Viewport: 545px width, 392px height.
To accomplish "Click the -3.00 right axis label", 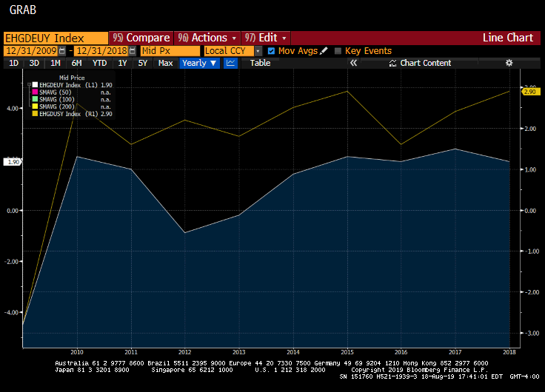I will click(x=532, y=333).
